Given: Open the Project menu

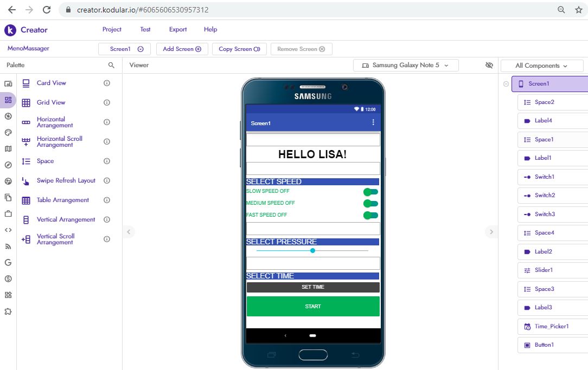Looking at the screenshot, I should point(112,29).
